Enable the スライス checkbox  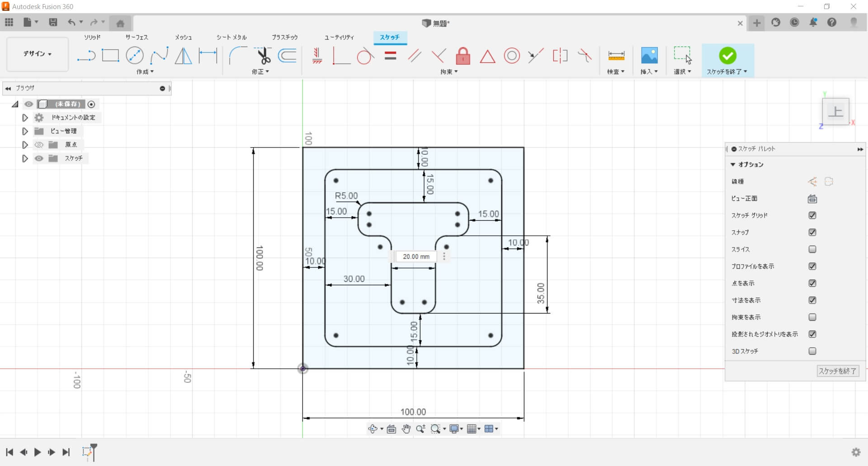point(812,249)
